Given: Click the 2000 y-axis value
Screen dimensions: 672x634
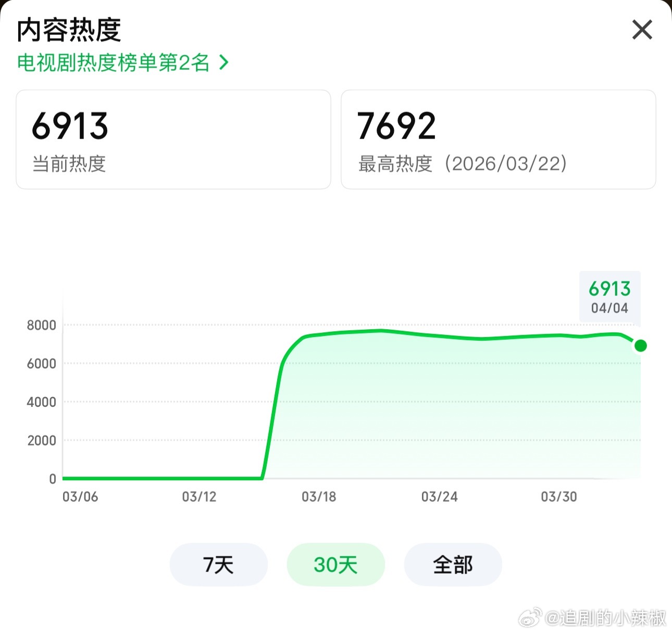Looking at the screenshot, I should (x=42, y=441).
